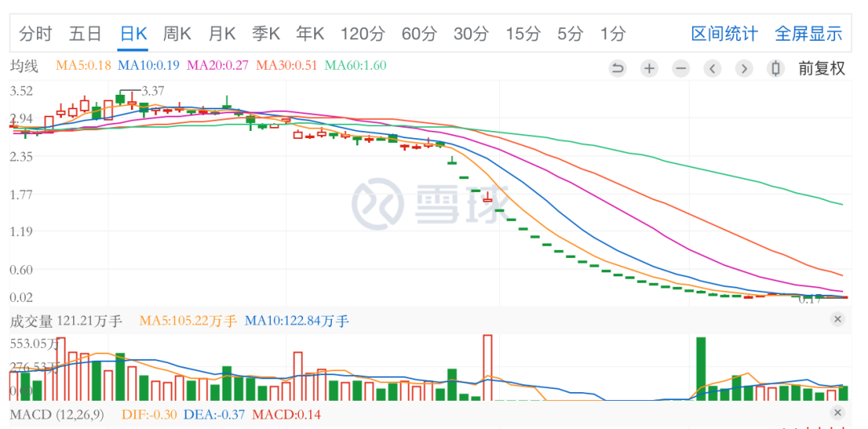This screenshot has height=429, width=868.
Task: Open the 前复权 adjustment dropdown
Action: pos(821,68)
